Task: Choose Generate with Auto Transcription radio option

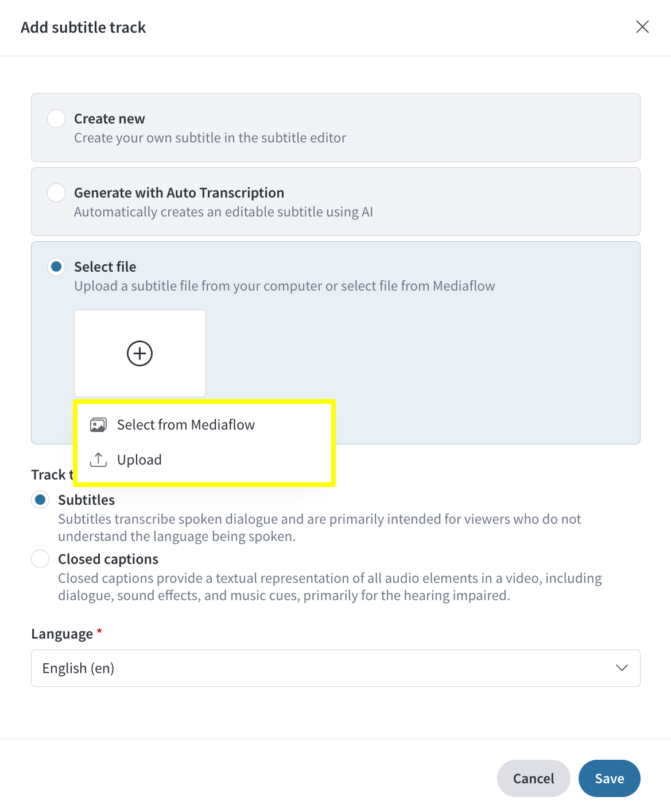Action: 56,193
